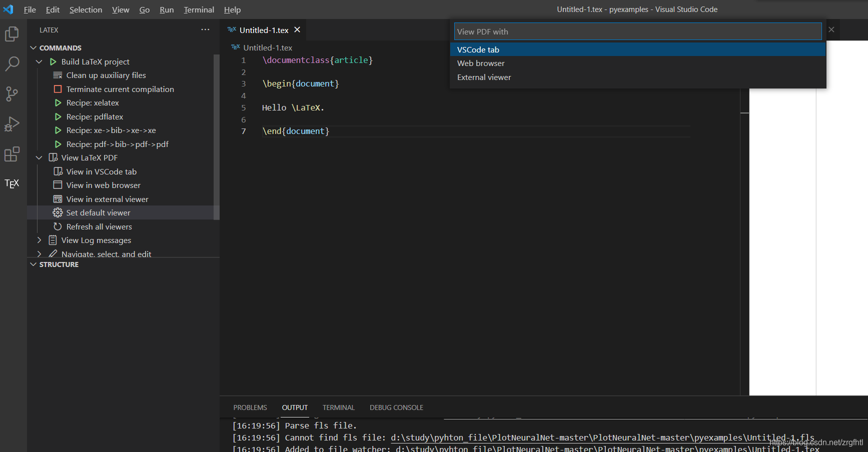
Task: Select External viewer in the viewer picker
Action: point(638,77)
